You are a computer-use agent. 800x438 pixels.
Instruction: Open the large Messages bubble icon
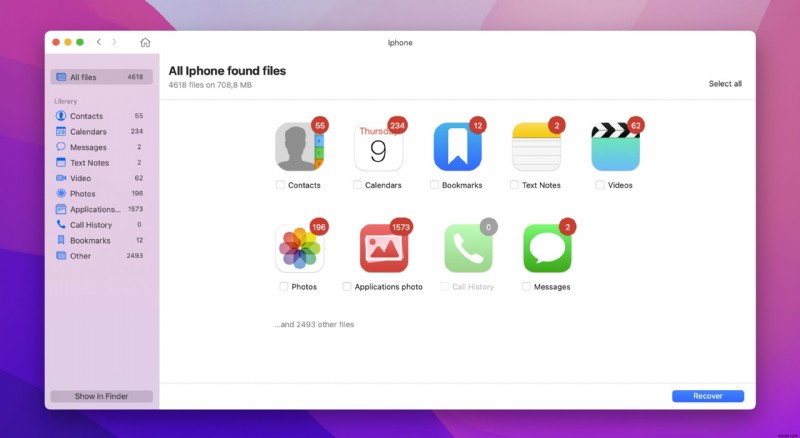tap(547, 249)
